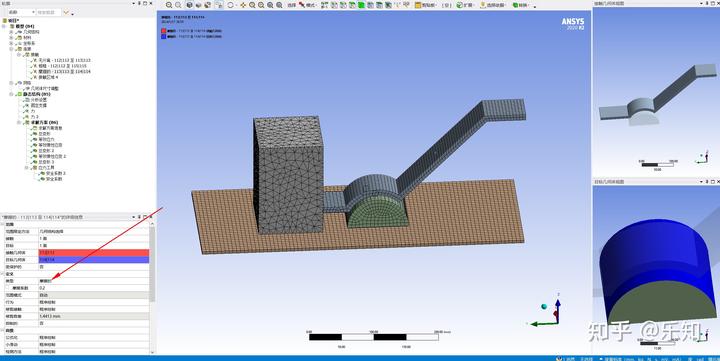
Task: Open the 选择依据 select-by menu
Action: [x=494, y=5]
